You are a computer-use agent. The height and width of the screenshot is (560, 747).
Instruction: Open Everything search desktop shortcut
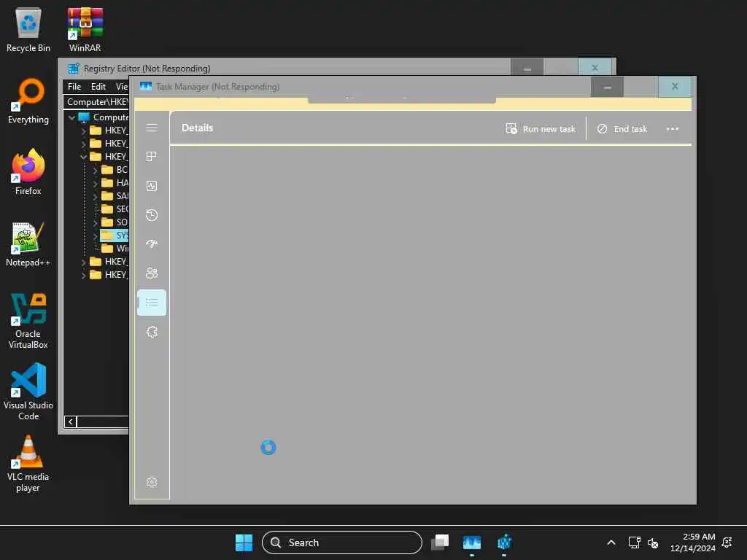click(28, 101)
